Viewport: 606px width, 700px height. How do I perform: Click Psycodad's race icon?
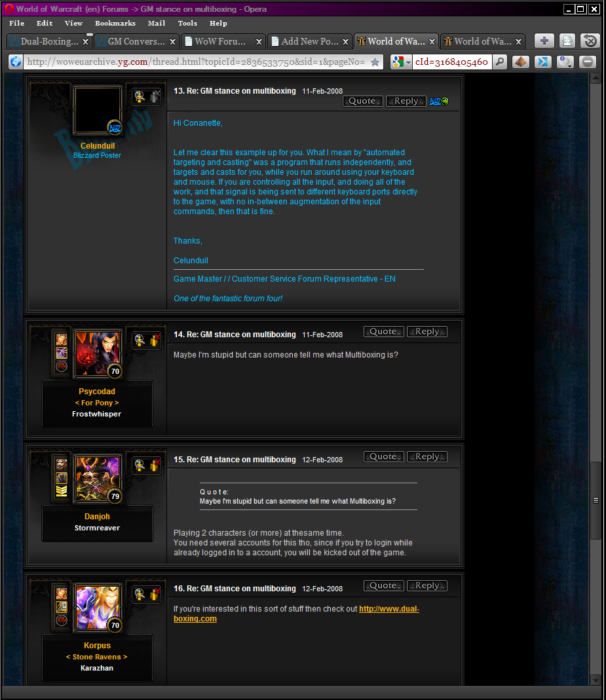pos(62,340)
